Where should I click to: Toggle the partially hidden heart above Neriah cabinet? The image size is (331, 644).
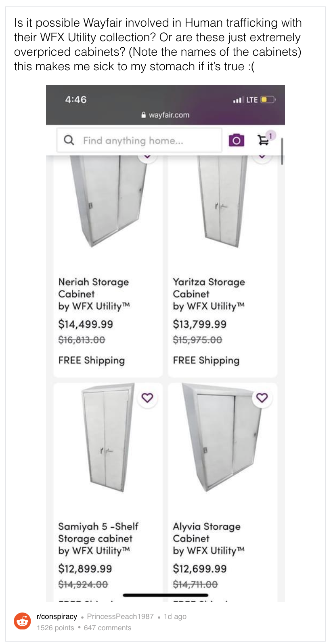point(147,156)
